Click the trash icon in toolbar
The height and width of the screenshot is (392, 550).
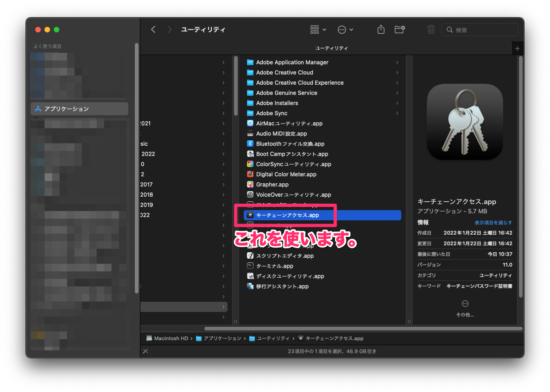pyautogui.click(x=431, y=30)
